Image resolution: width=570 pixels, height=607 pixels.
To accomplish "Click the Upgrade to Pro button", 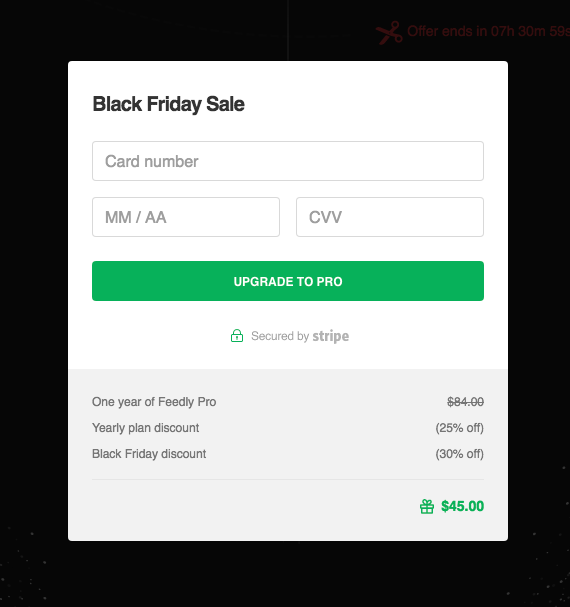I will point(288,281).
